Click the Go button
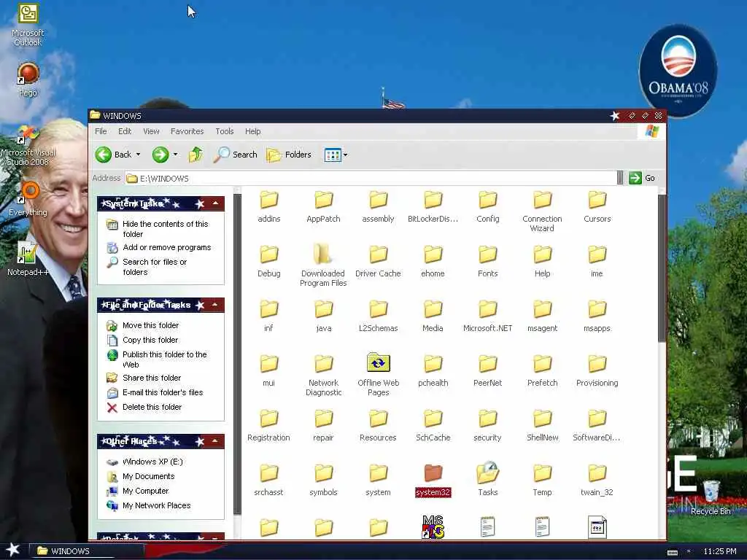 [642, 178]
